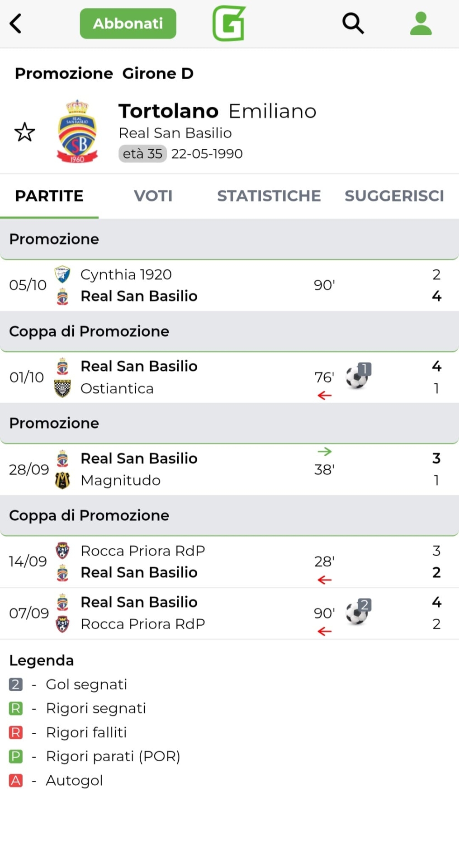
Task: Open the user profile icon
Action: click(421, 24)
